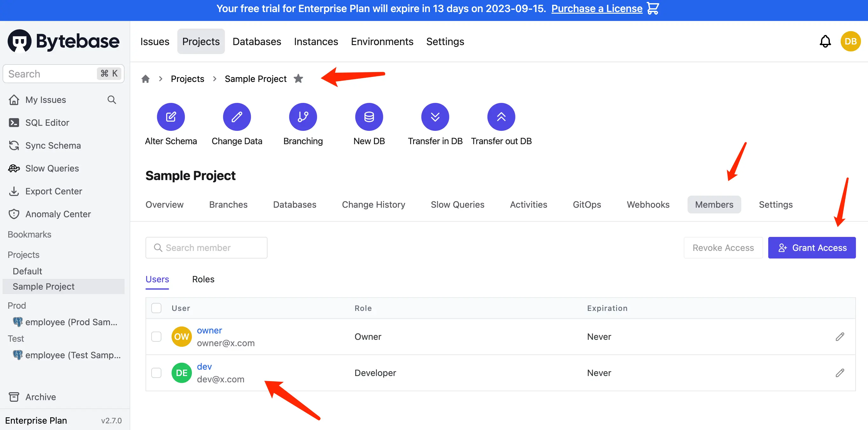Switch to the project Slow Queries tab
The image size is (868, 430).
click(457, 205)
